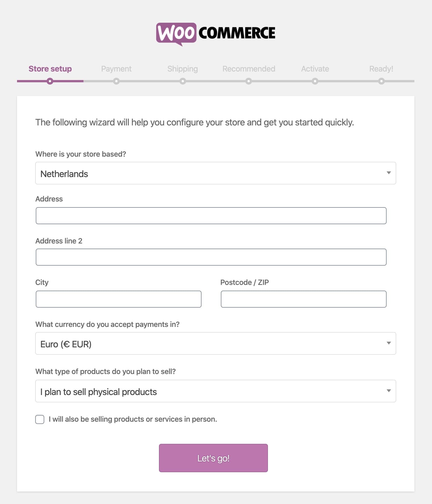Select the City text field
This screenshot has height=504, width=432.
pos(118,299)
